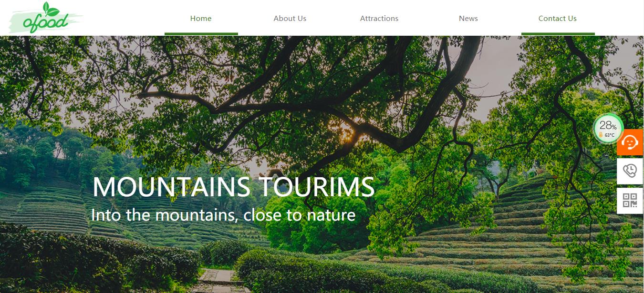Viewport: 644px width, 293px height.
Task: Open the phone callback clock icon
Action: coord(630,171)
